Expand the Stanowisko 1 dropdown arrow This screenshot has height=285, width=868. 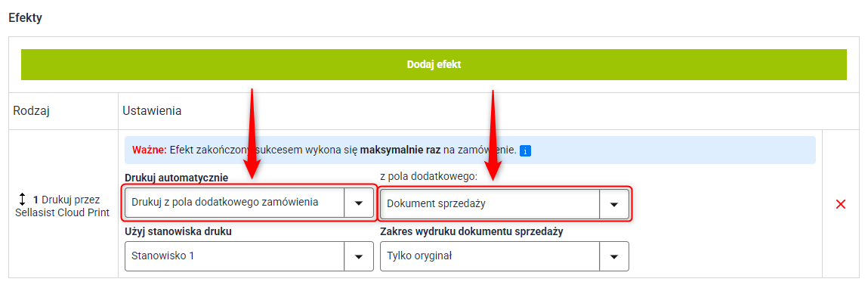[359, 256]
